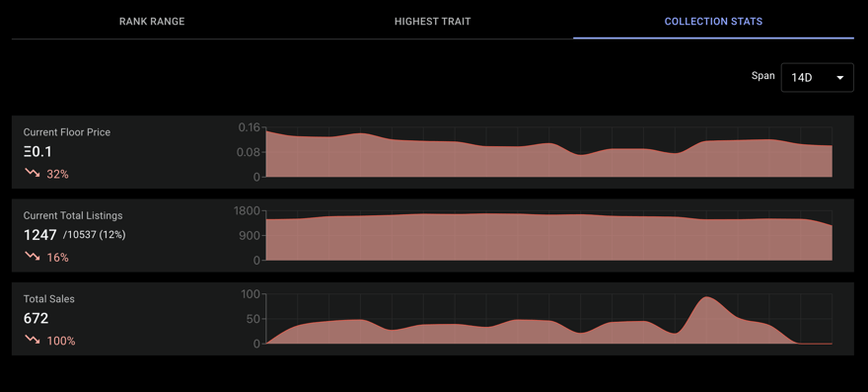Click the total listings area chart

549,236
